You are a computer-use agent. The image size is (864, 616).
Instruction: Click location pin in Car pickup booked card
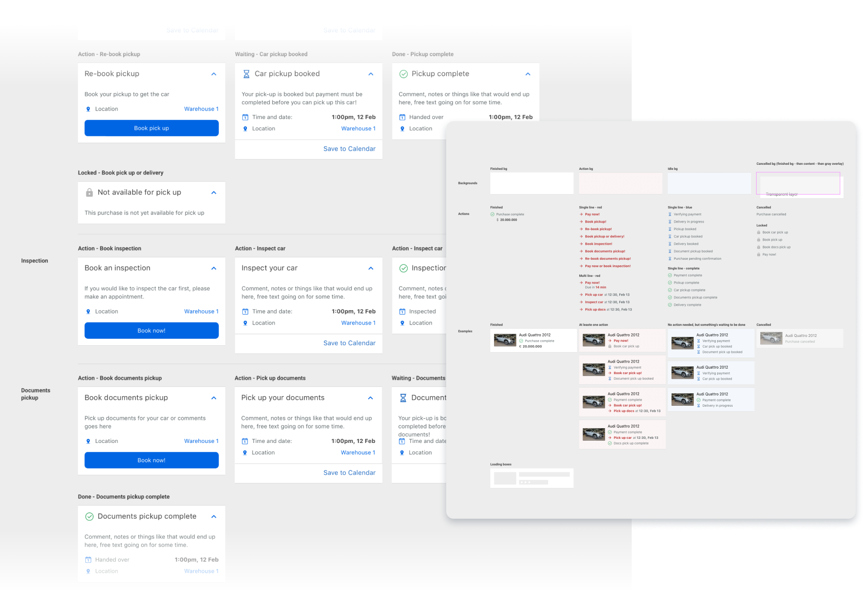[x=245, y=129]
